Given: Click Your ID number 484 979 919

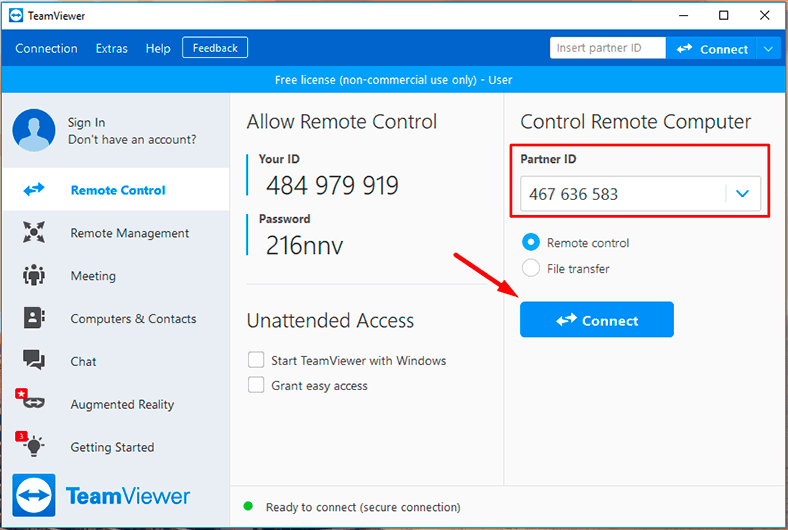Looking at the screenshot, I should (x=332, y=185).
